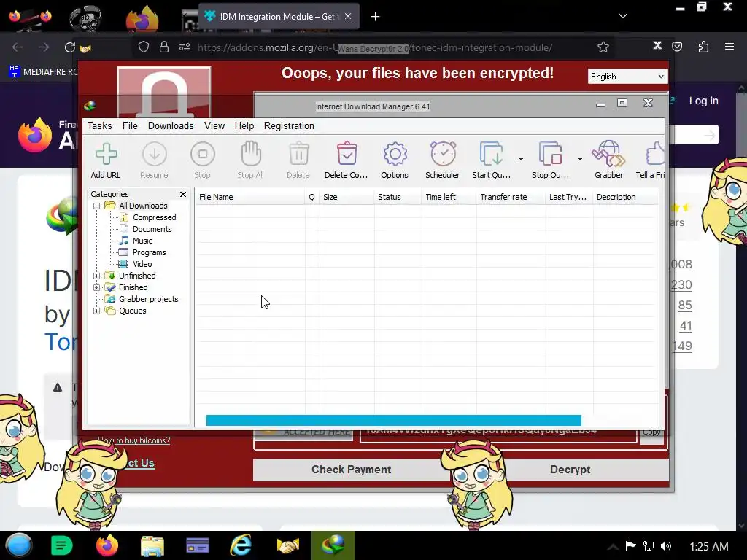Collapse the All Downloads tree node
This screenshot has height=560, width=747.
[x=97, y=206]
